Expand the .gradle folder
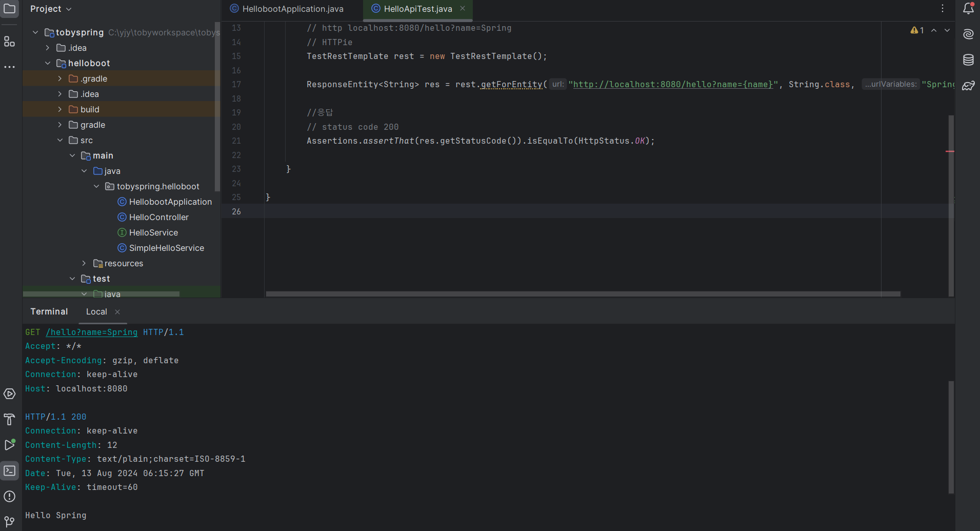980x531 pixels. (60, 78)
